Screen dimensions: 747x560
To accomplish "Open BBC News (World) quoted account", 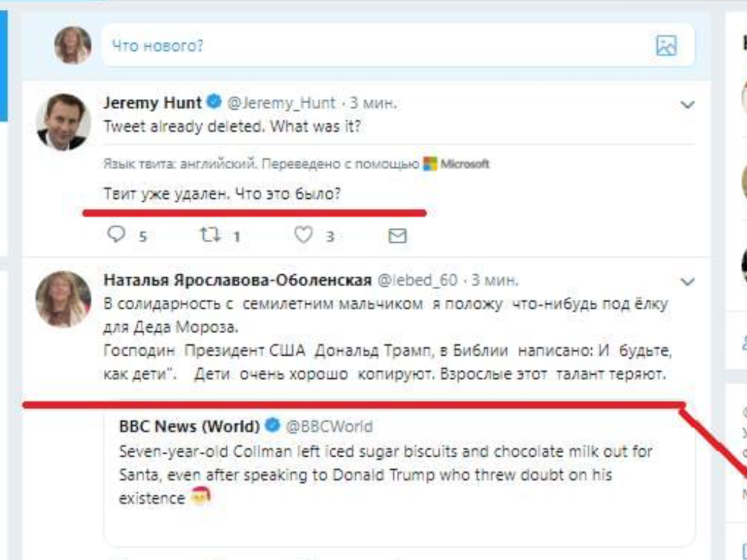I will 189,426.
